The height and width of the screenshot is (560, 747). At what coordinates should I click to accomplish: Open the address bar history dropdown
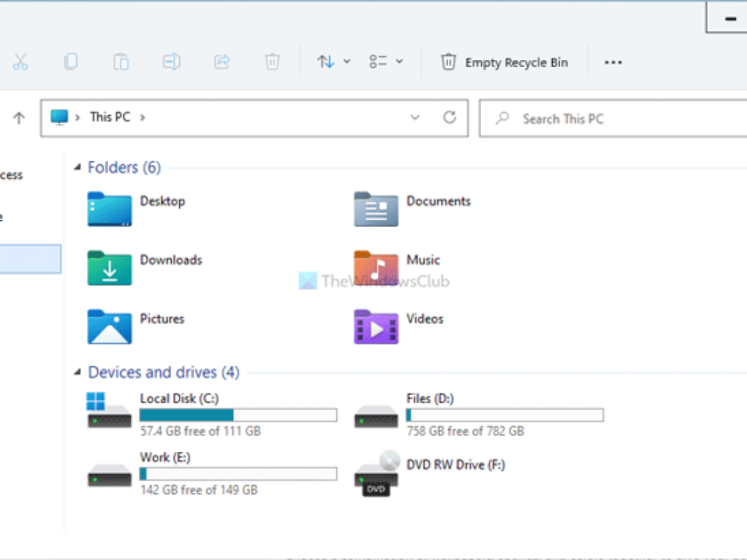pos(415,118)
